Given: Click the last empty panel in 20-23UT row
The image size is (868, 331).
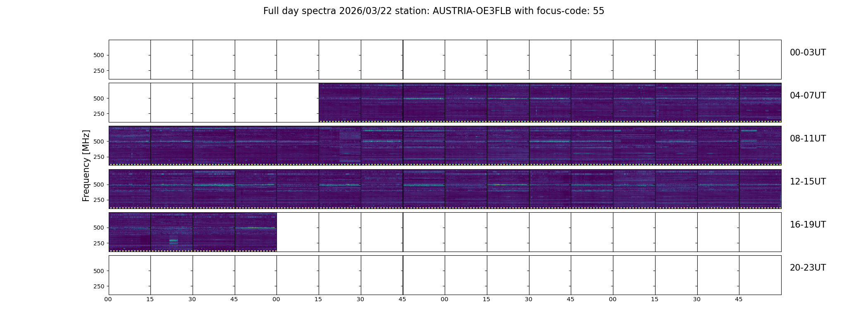Looking at the screenshot, I should pyautogui.click(x=760, y=275).
